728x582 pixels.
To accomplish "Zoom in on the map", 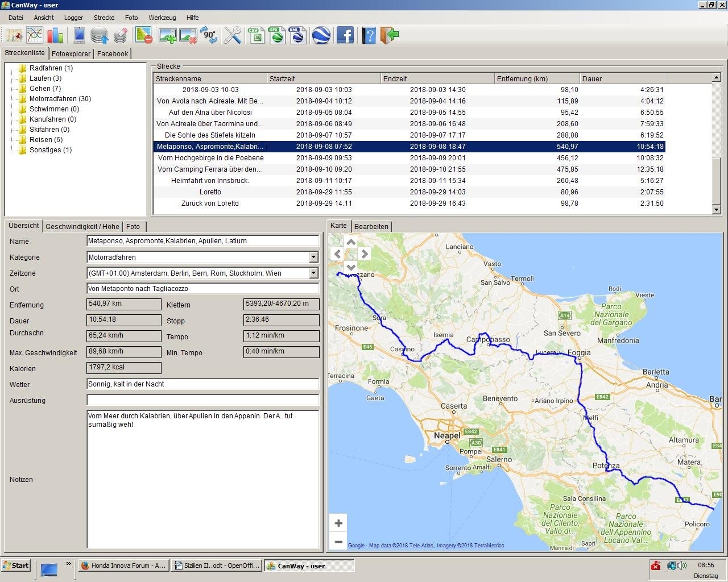I will tap(338, 523).
